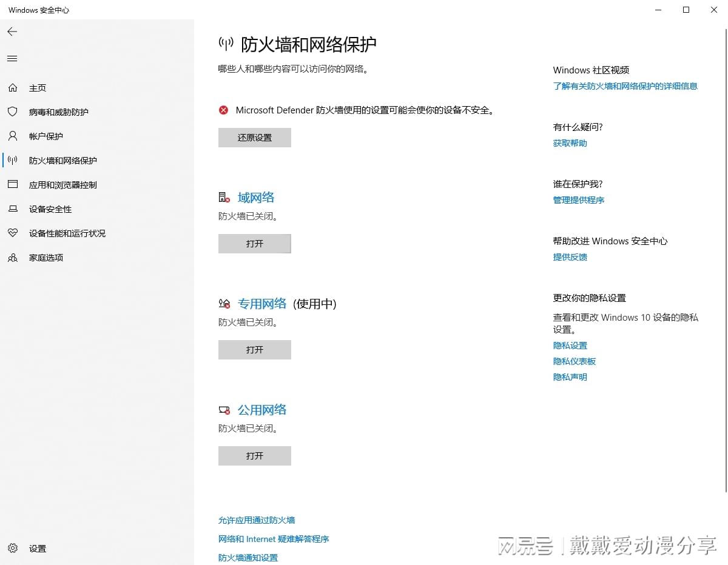Open 防火墙通知设置 link

(x=248, y=558)
